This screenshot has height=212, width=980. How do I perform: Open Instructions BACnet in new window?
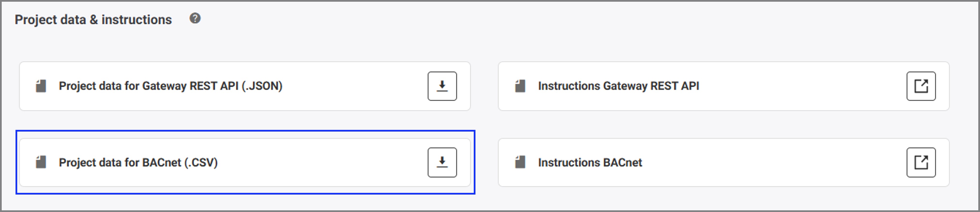click(x=921, y=163)
